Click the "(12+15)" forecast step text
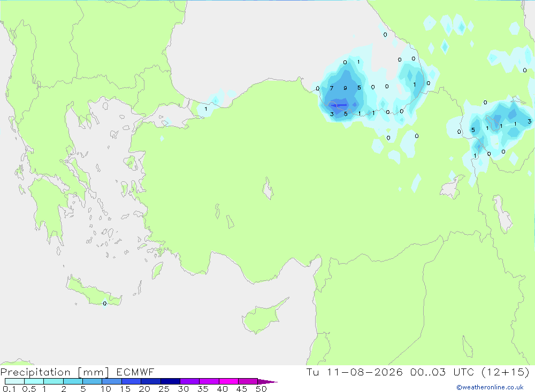The height and width of the screenshot is (392, 535). (506, 372)
